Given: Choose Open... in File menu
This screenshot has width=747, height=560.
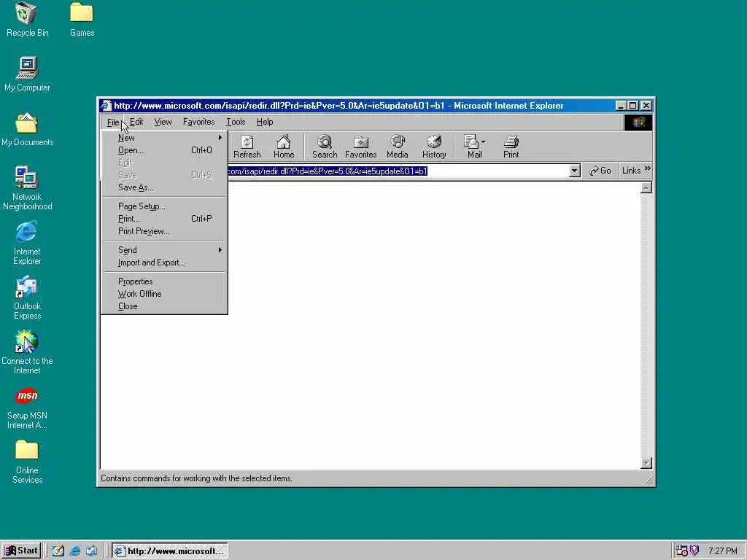Looking at the screenshot, I should pos(164,150).
